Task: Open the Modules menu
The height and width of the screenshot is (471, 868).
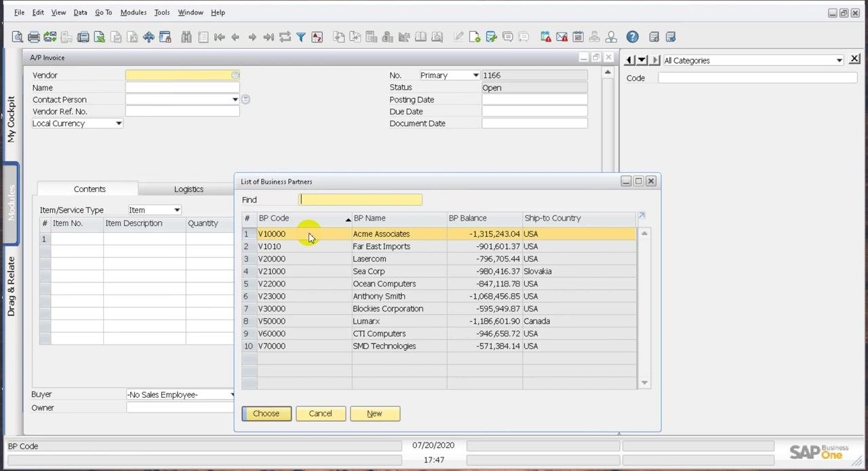Action: [x=133, y=12]
